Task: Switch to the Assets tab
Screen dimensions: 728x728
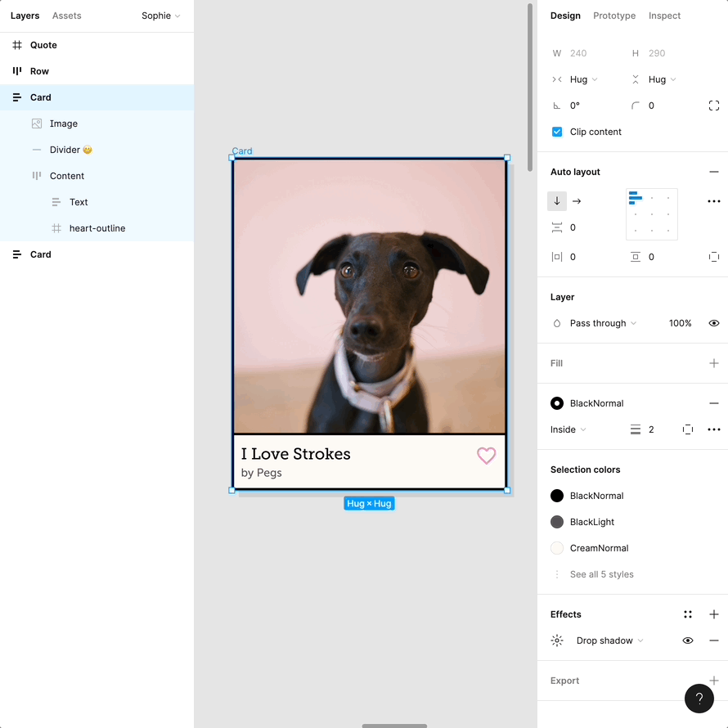Action: 66,16
